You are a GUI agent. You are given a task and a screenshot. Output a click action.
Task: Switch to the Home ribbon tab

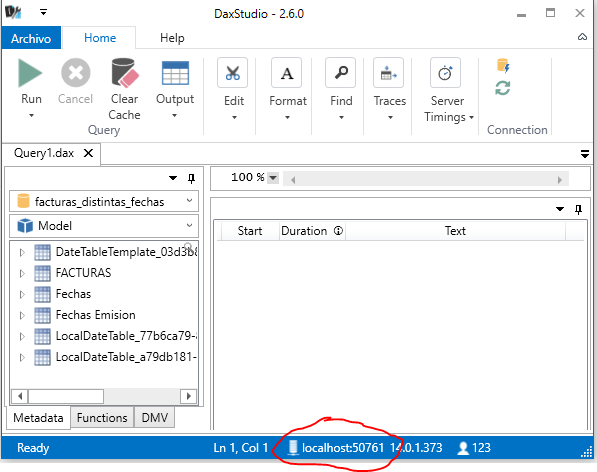[100, 38]
